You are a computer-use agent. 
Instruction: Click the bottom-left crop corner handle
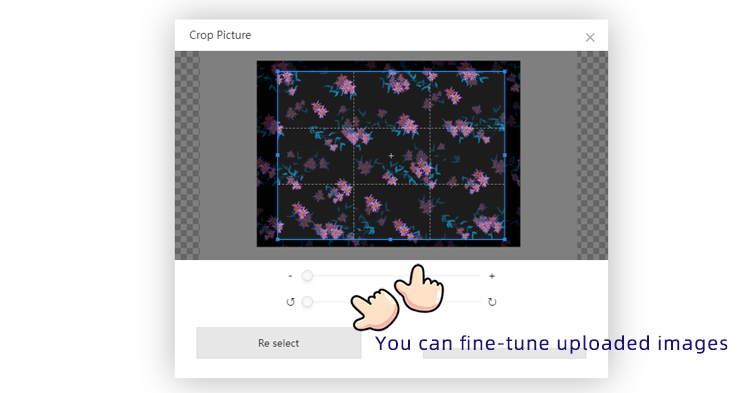click(x=278, y=239)
